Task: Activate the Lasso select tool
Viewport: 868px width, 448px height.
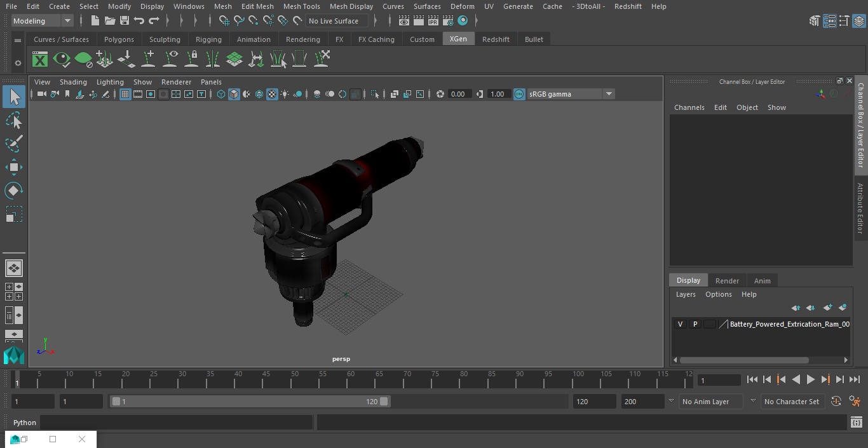Action: pyautogui.click(x=14, y=120)
